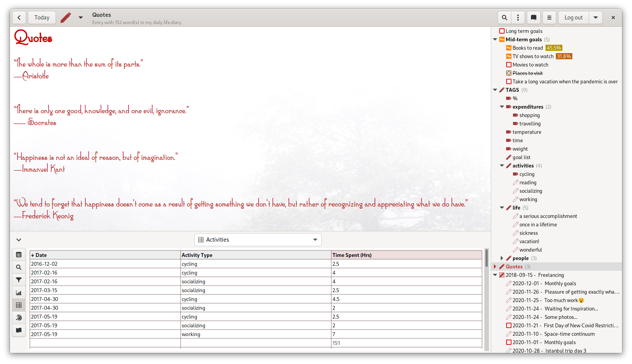Open the dropdown arrow next to Log out
The image size is (632, 364).
pos(596,18)
